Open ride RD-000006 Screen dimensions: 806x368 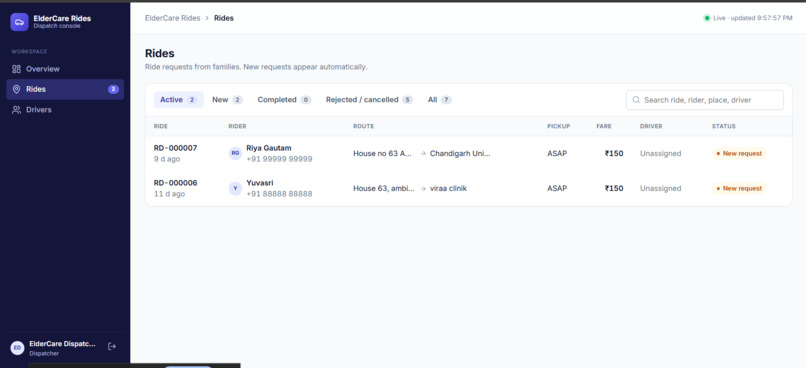175,183
